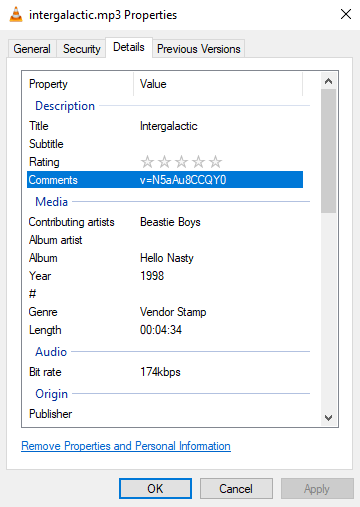Select the Album artist label
The image size is (360, 507).
tap(55, 240)
